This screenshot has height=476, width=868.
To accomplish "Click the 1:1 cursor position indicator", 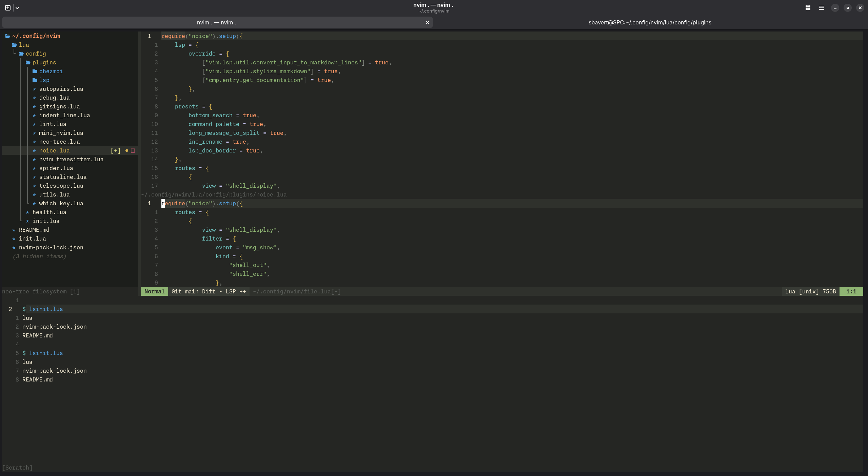I will click(x=851, y=291).
